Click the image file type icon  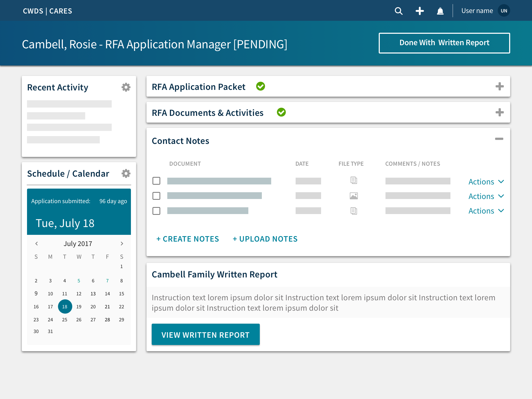pyautogui.click(x=354, y=196)
